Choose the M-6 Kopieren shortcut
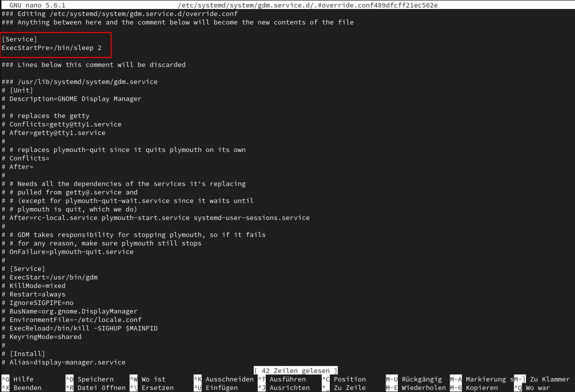Viewport: 575px width, 392px height. (x=474, y=387)
